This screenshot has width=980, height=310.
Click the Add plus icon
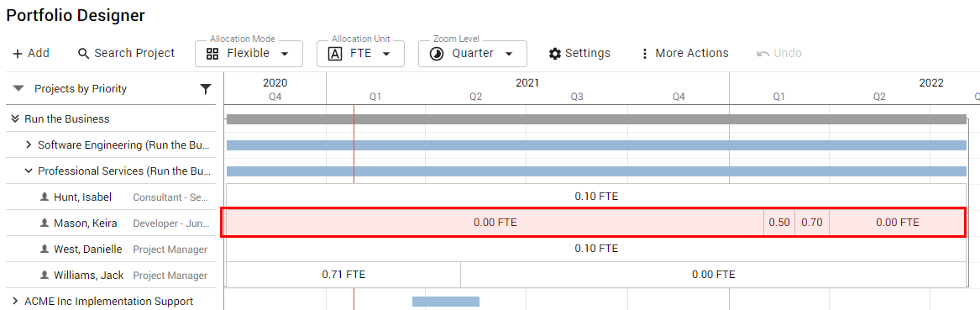(x=18, y=54)
